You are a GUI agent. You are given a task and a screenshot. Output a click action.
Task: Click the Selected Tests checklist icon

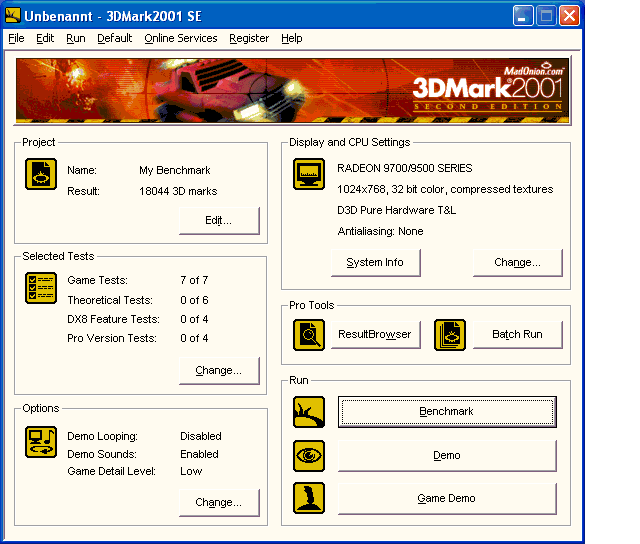pos(41,288)
